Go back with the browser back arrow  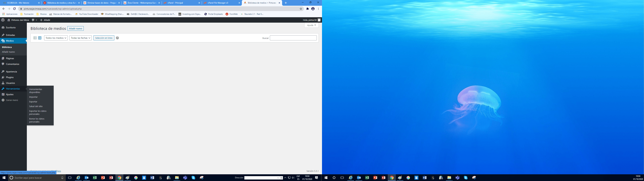(x=4, y=9)
